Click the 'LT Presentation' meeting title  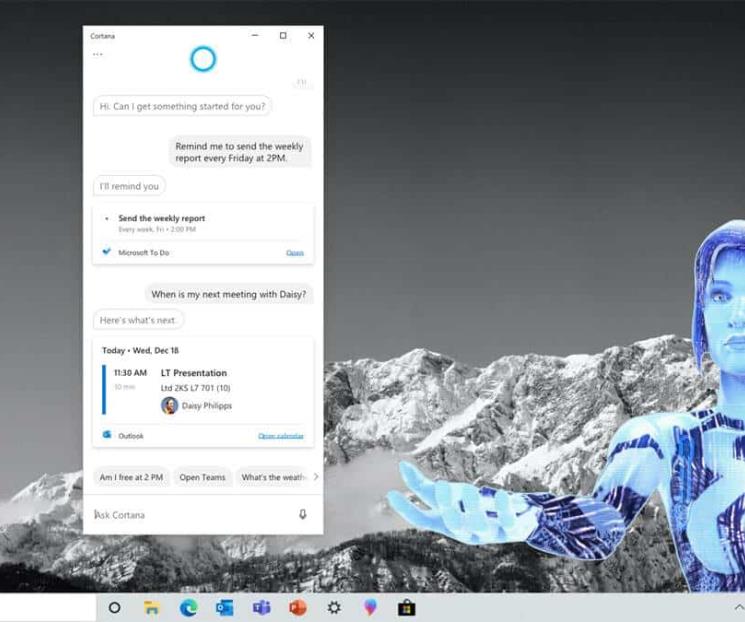coord(194,373)
